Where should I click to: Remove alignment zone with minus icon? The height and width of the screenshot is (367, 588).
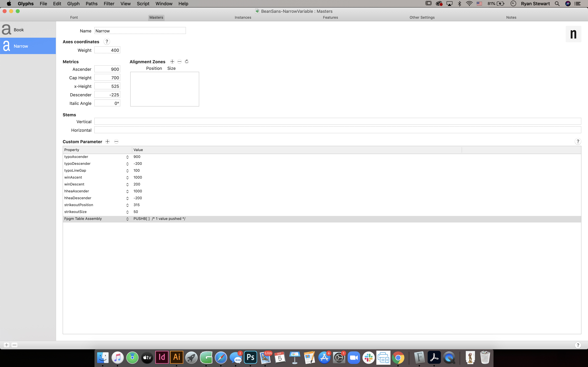coord(179,62)
